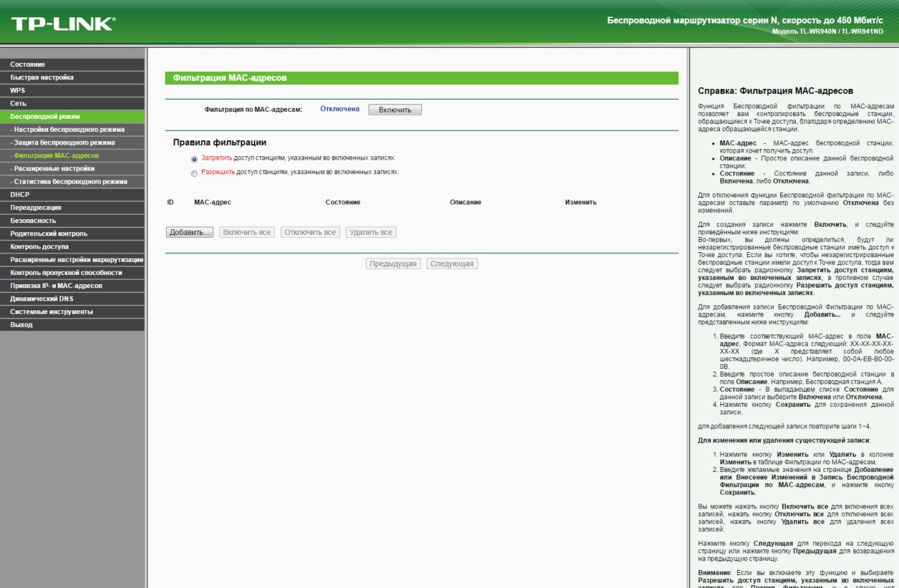Select the Разрешить radio button

click(x=194, y=173)
